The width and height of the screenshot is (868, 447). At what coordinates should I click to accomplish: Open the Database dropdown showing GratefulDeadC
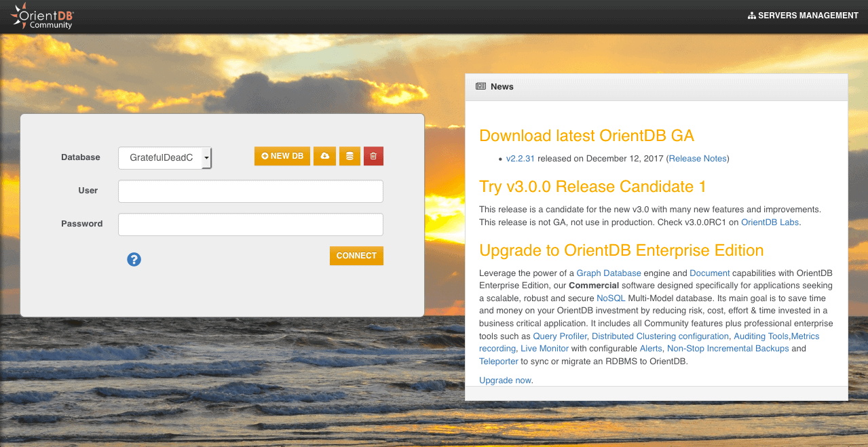[165, 158]
